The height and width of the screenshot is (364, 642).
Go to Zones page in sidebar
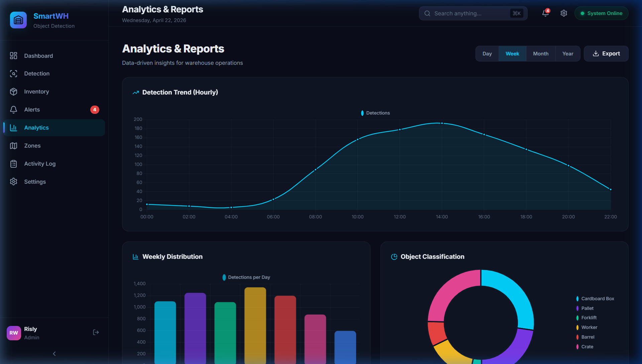click(32, 146)
